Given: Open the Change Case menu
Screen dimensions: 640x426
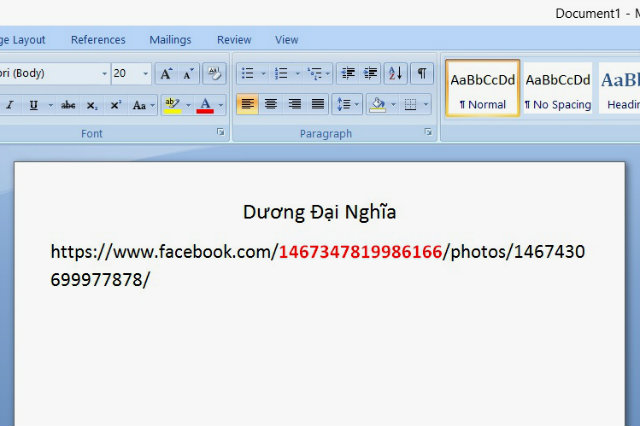Looking at the screenshot, I should (143, 105).
